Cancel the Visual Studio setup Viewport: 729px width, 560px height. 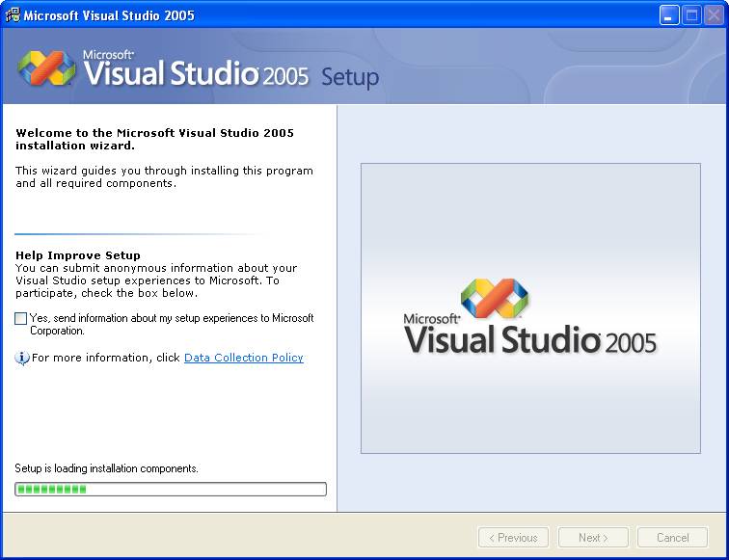(x=672, y=538)
